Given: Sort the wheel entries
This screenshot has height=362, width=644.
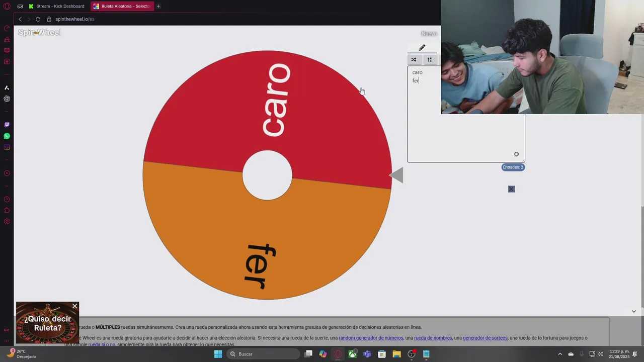Looking at the screenshot, I should tap(429, 59).
